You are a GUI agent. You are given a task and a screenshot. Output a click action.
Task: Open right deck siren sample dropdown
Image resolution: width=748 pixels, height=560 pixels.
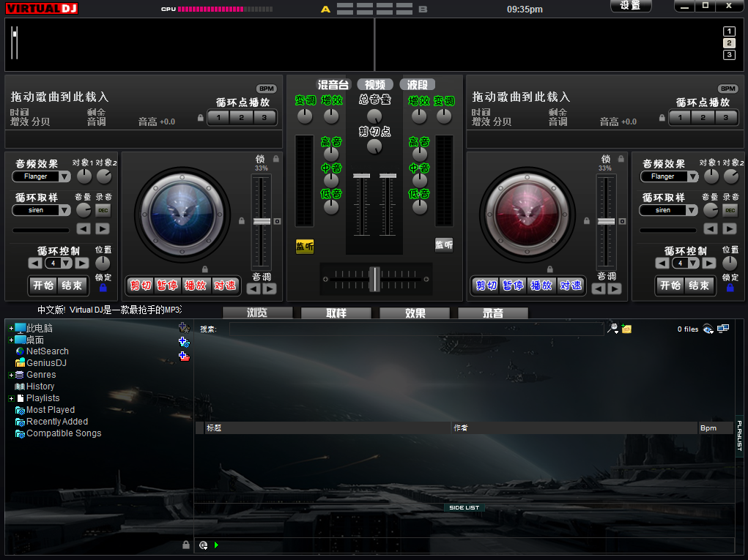coord(693,210)
